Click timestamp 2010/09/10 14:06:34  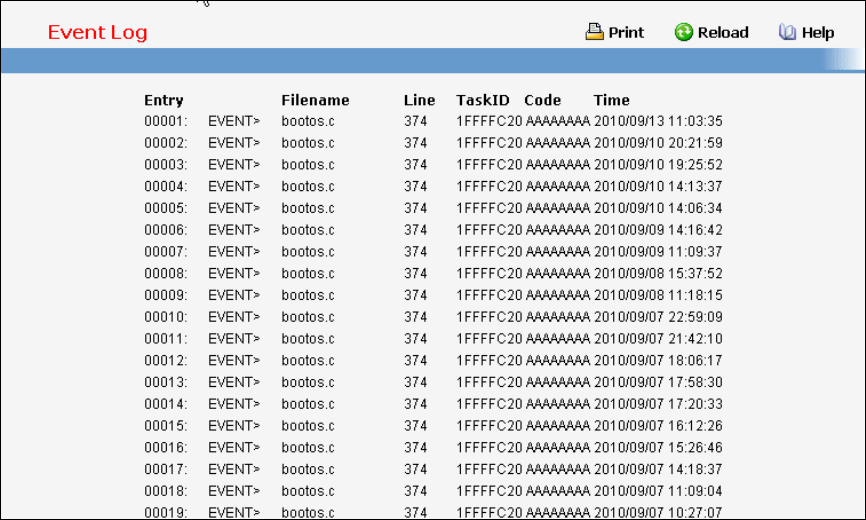coord(658,208)
